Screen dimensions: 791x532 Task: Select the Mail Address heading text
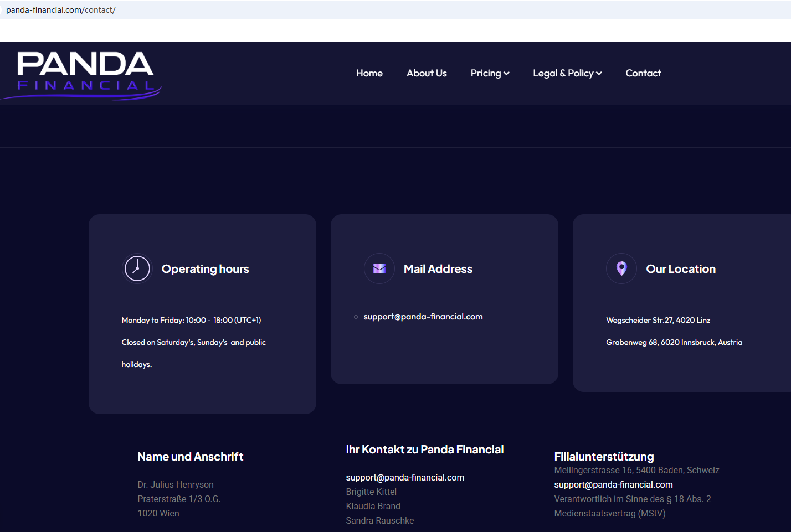pyautogui.click(x=438, y=269)
